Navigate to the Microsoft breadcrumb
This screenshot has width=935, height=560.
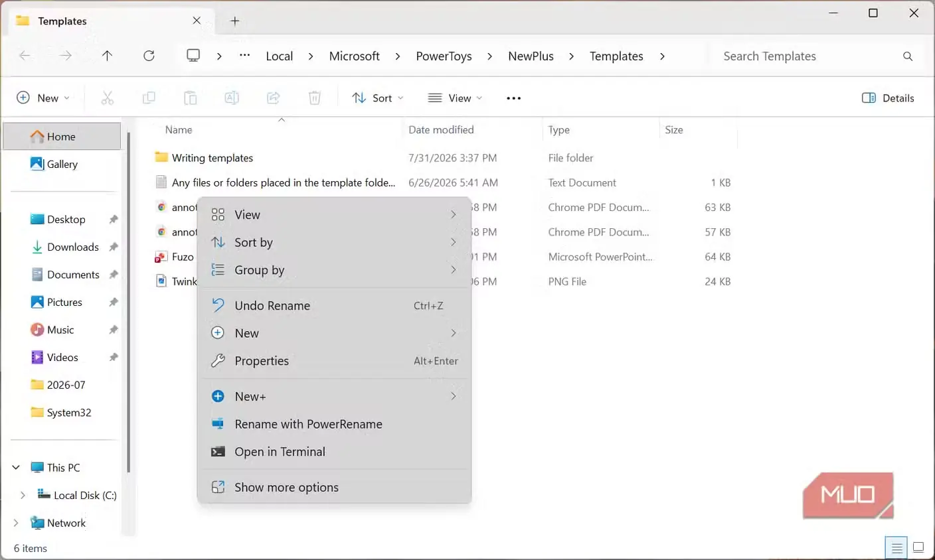point(355,56)
